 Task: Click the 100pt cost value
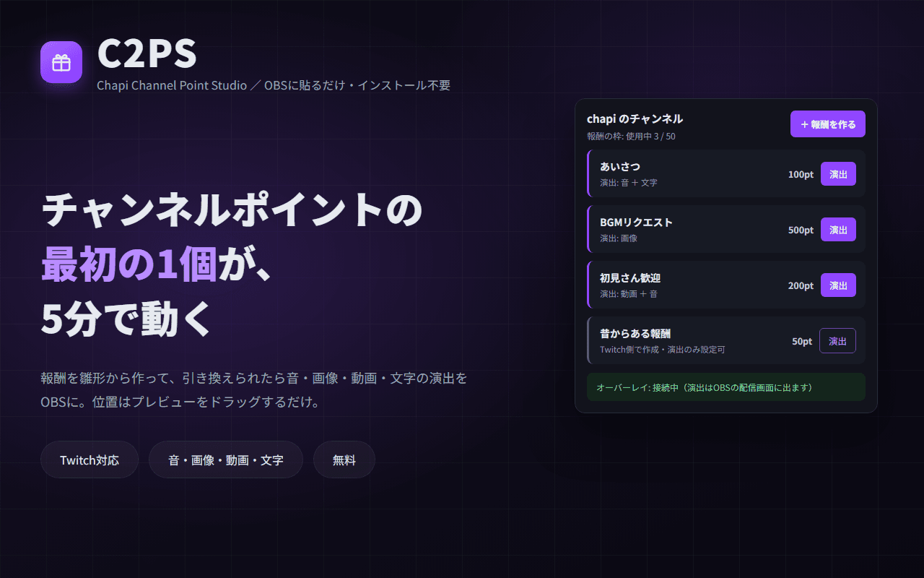pos(801,174)
